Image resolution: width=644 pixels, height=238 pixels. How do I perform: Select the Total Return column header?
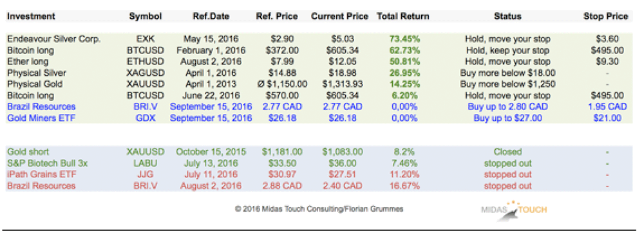[403, 17]
